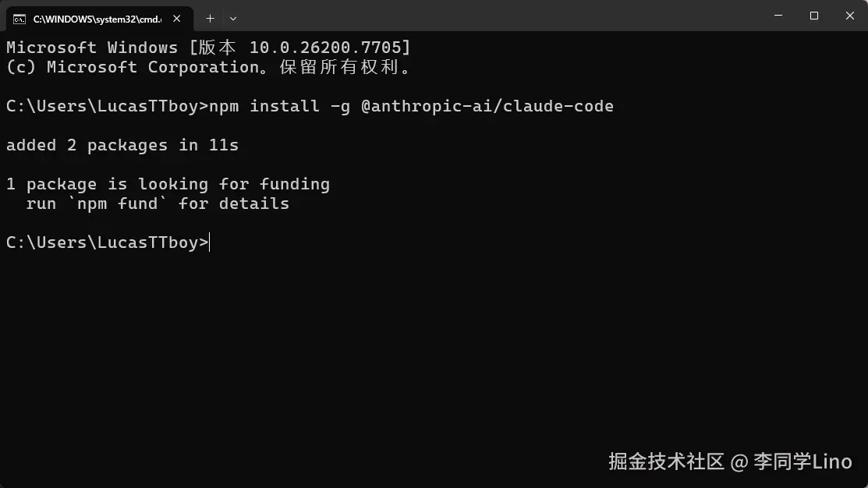
Task: Place cursor at the current command prompt
Action: click(210, 242)
